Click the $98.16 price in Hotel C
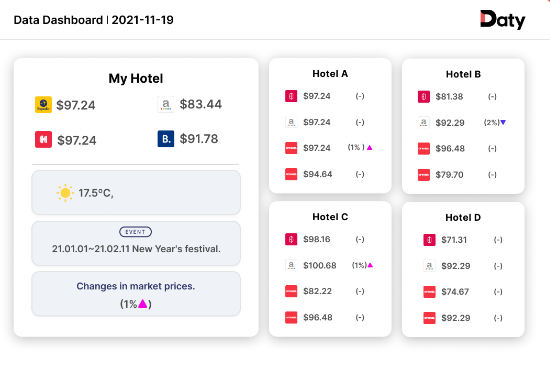 click(317, 239)
